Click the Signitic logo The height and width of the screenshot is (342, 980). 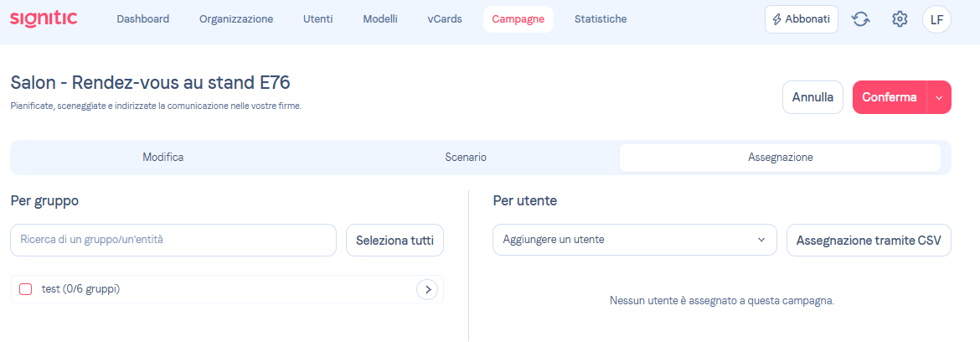pos(44,19)
